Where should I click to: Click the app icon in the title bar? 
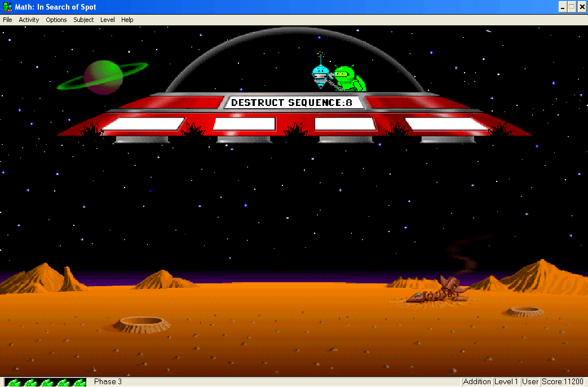(7, 7)
